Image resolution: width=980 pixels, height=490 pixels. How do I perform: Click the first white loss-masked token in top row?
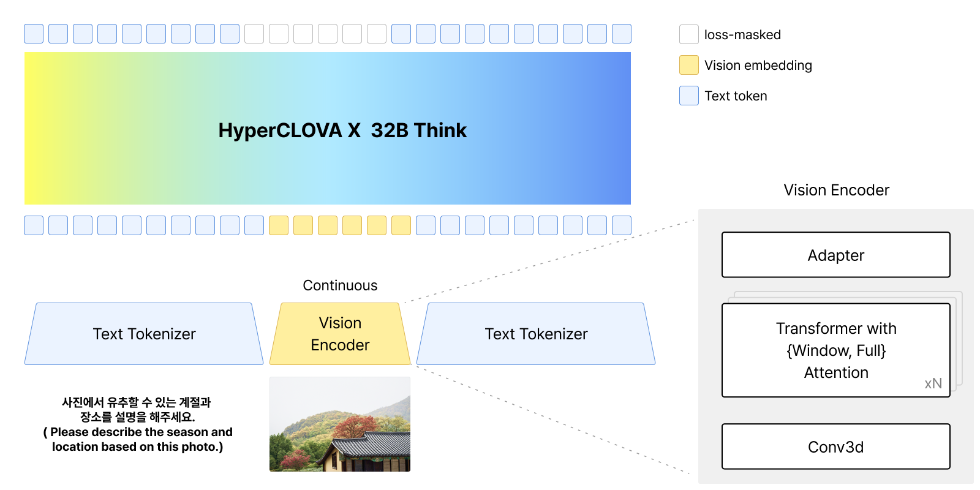[254, 34]
